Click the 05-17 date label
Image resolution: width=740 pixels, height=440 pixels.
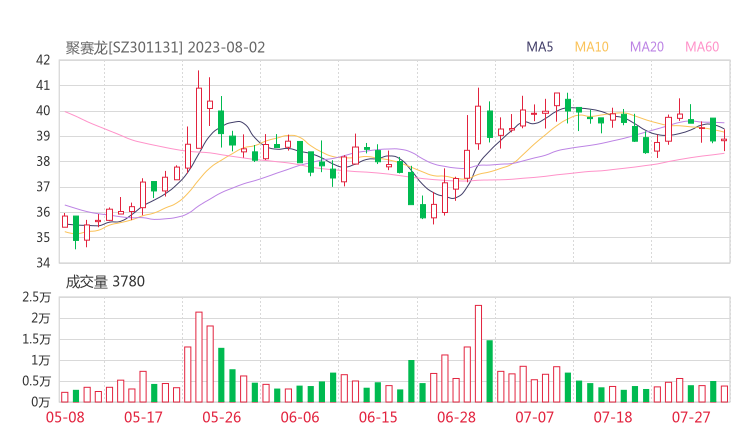(x=143, y=417)
